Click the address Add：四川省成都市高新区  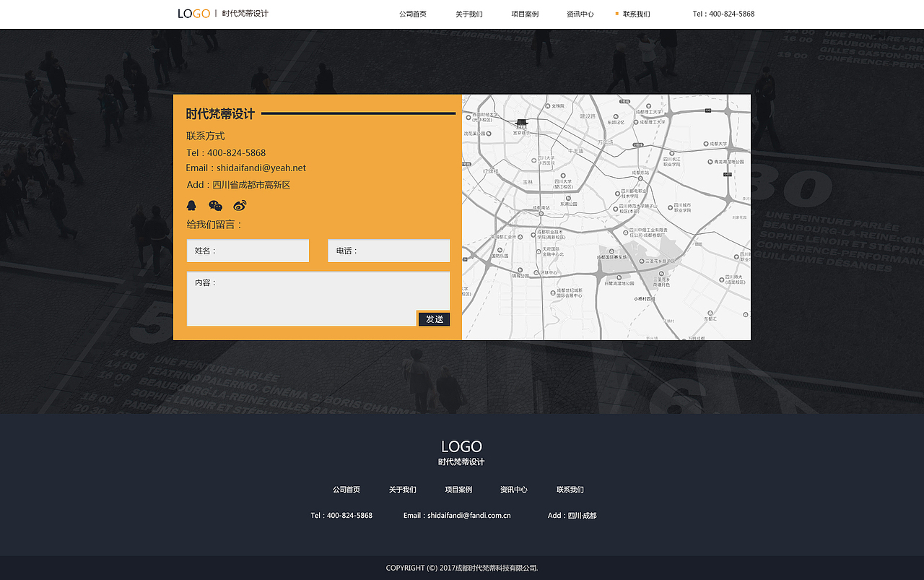(x=238, y=185)
